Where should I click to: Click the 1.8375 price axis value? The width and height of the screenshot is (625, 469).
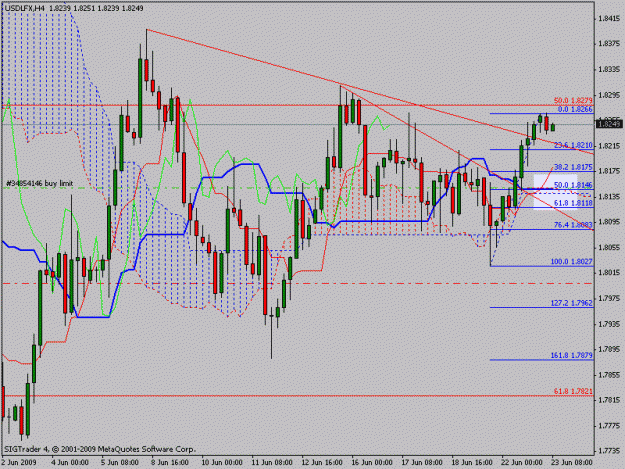(609, 44)
